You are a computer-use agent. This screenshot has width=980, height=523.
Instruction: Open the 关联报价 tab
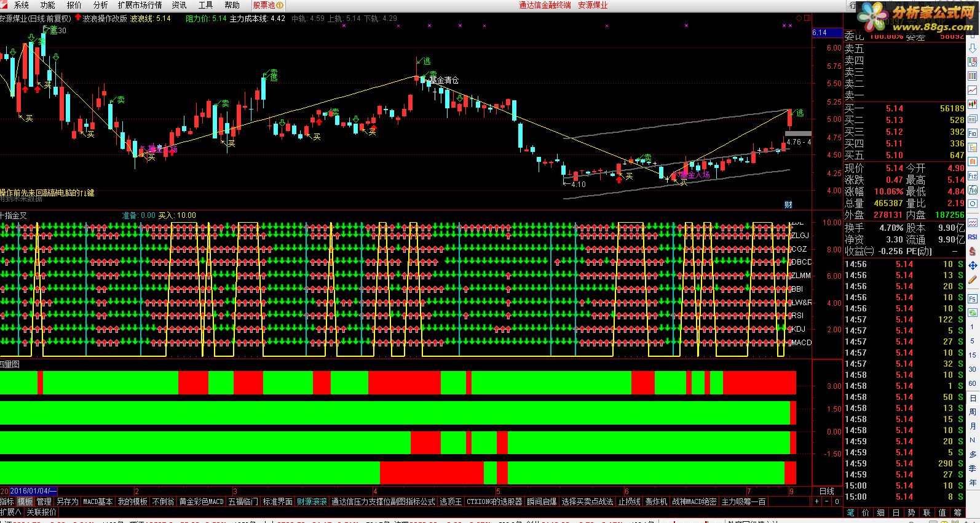coord(41,512)
